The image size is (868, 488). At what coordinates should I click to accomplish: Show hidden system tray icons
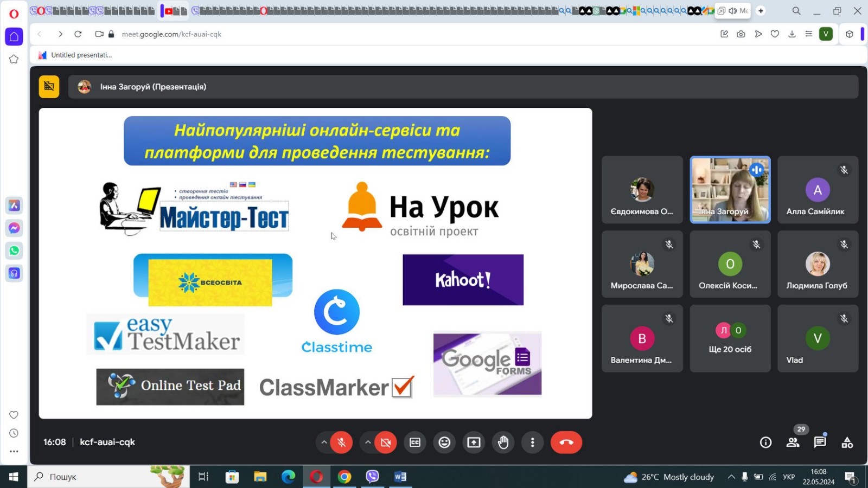(731, 477)
